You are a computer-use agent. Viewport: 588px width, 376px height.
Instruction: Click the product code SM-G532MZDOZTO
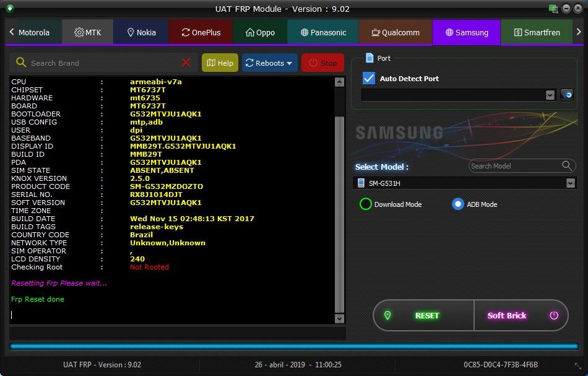(166, 186)
